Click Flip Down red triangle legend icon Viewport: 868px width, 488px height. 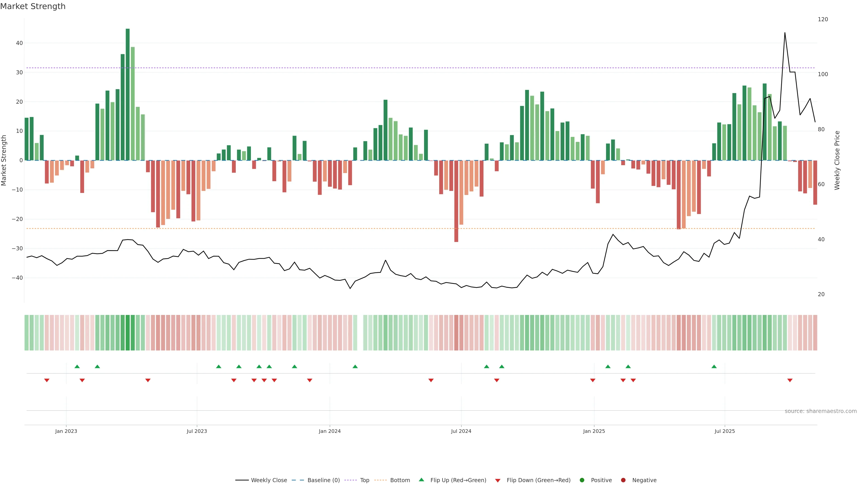(498, 481)
